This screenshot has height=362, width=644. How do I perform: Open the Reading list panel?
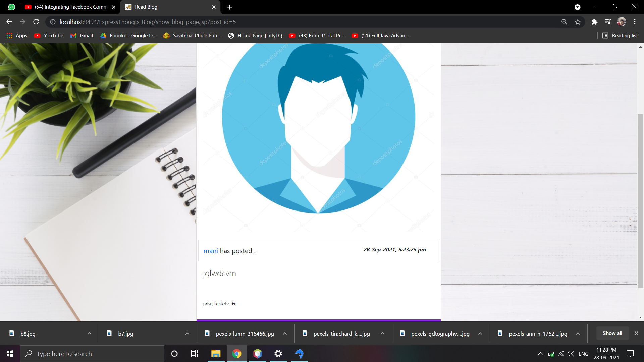[620, 36]
